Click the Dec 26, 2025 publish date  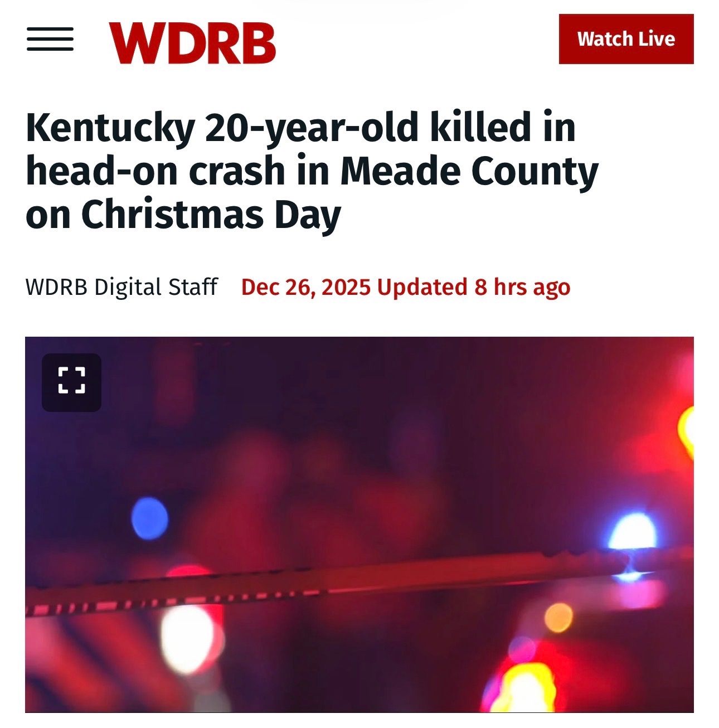[305, 287]
